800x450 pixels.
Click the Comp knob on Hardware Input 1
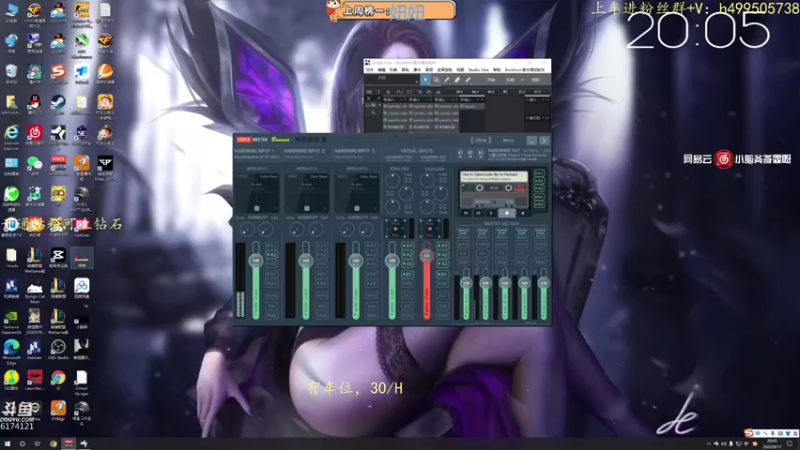(247, 230)
